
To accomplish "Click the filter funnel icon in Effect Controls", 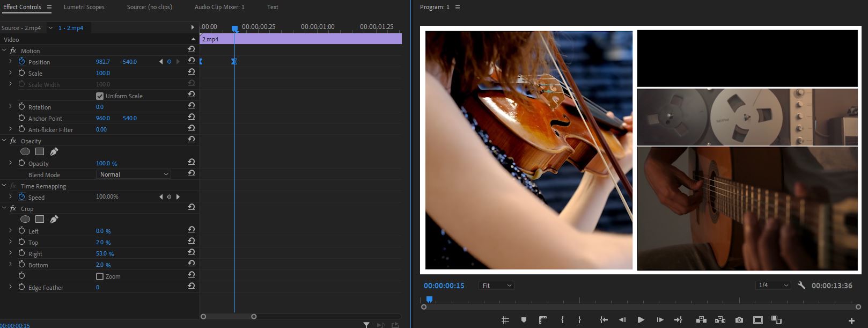I will click(x=366, y=324).
